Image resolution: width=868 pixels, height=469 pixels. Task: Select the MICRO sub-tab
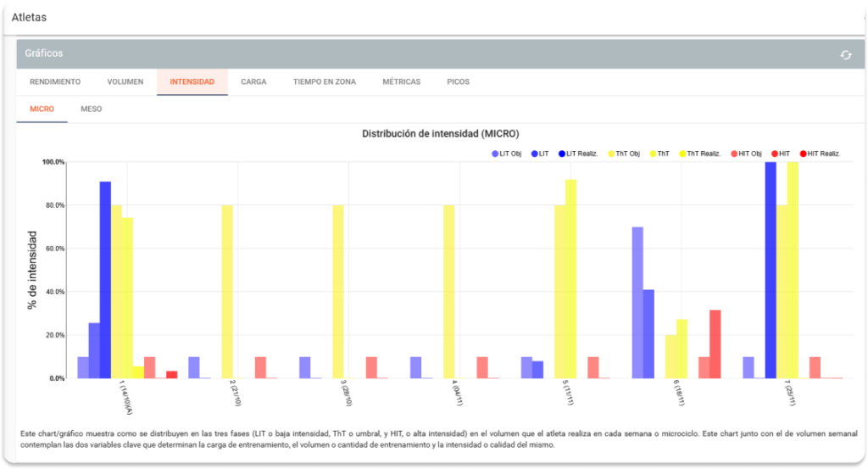pyautogui.click(x=42, y=109)
